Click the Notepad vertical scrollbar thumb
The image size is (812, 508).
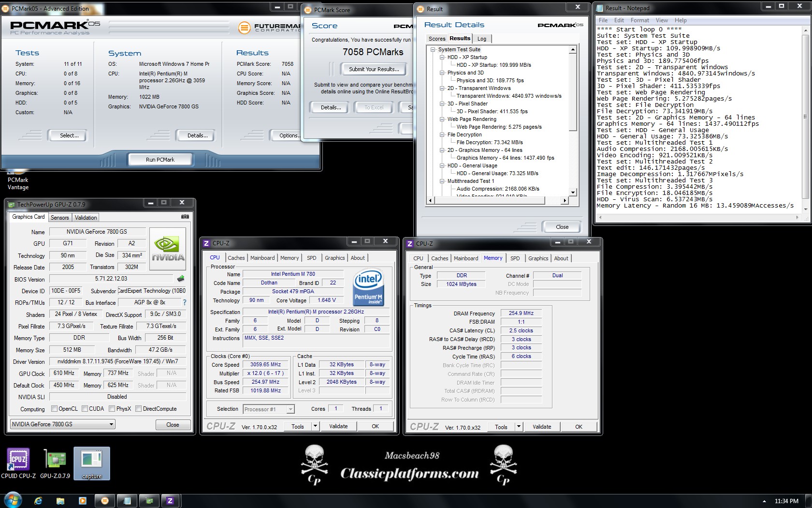point(805,116)
